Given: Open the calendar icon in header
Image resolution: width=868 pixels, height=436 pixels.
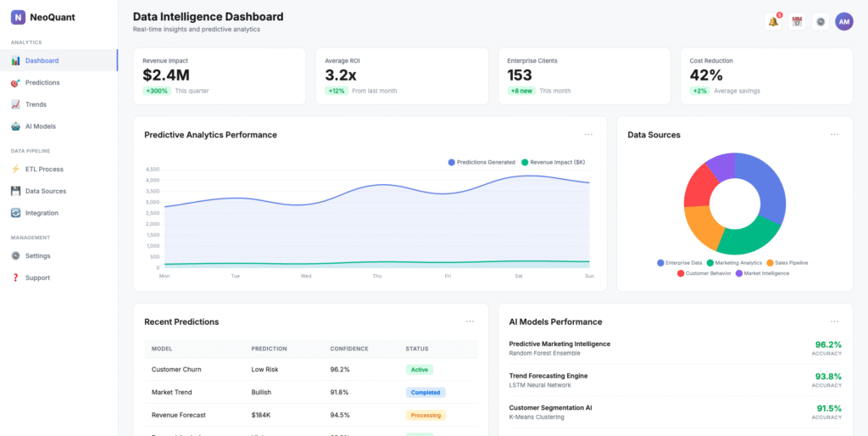Looking at the screenshot, I should pyautogui.click(x=797, y=22).
